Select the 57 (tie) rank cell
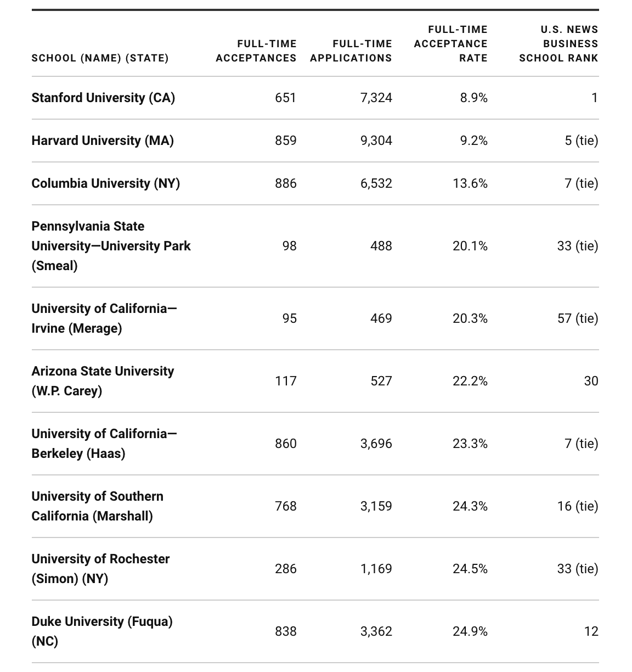 click(578, 318)
